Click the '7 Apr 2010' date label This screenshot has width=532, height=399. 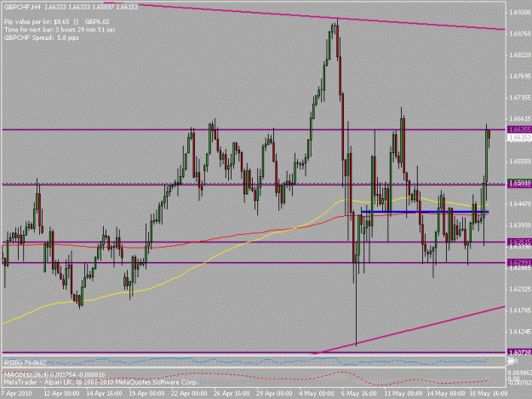[16, 394]
